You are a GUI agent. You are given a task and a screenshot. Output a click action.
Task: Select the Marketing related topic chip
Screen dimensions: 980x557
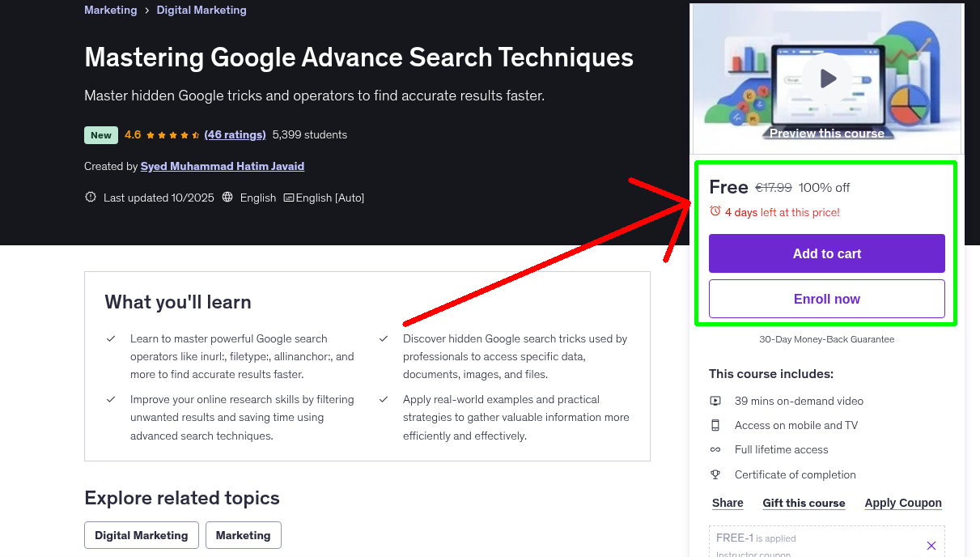tap(244, 535)
